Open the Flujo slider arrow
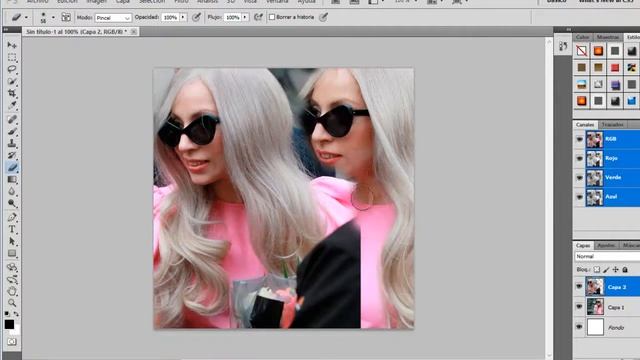The width and height of the screenshot is (640, 360). point(245,17)
